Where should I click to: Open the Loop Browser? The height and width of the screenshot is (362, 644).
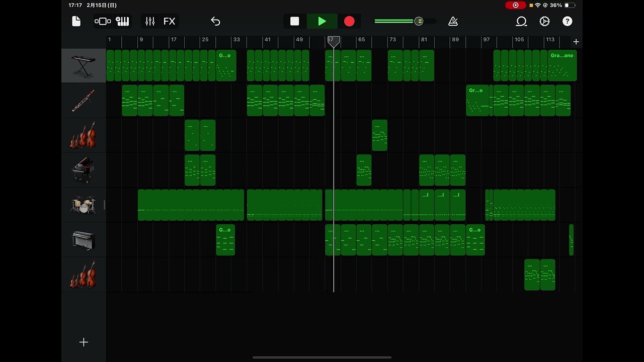click(x=521, y=21)
